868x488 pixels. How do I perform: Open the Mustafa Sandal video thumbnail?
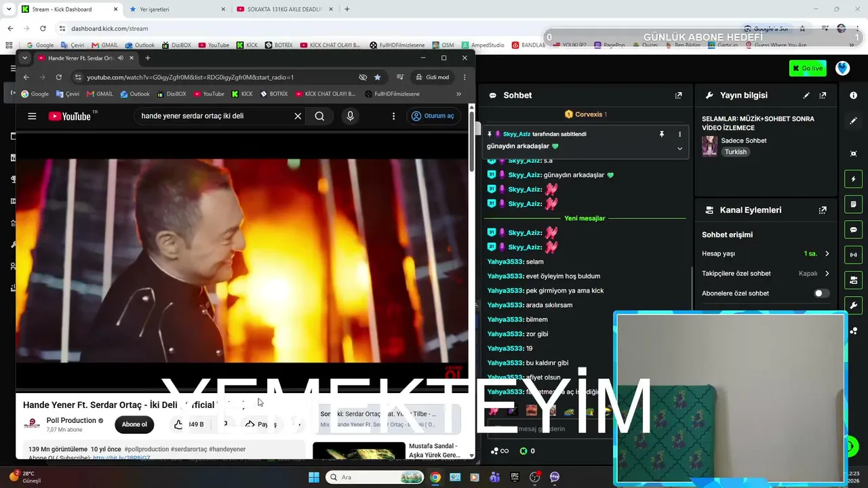pos(359,451)
